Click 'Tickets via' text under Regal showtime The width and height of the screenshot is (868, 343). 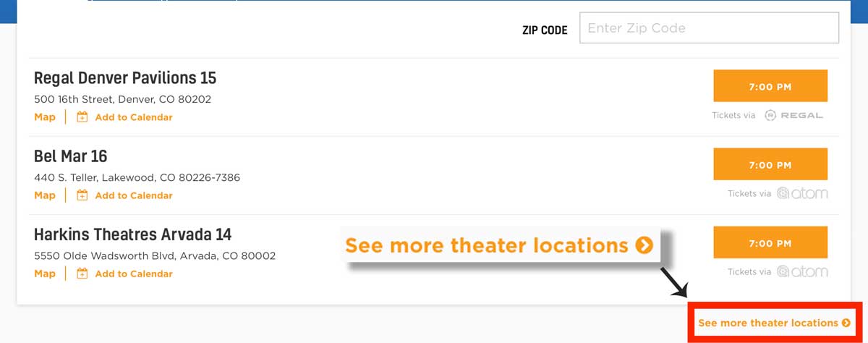(733, 115)
